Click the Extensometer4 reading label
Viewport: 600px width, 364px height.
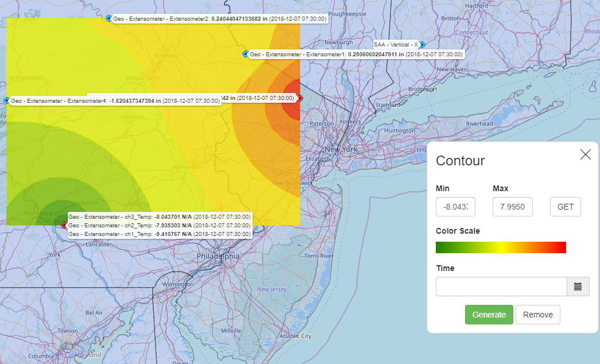[x=115, y=101]
